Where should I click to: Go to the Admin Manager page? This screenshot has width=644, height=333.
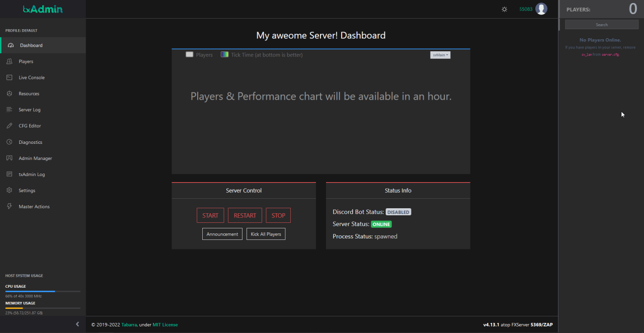point(43,158)
